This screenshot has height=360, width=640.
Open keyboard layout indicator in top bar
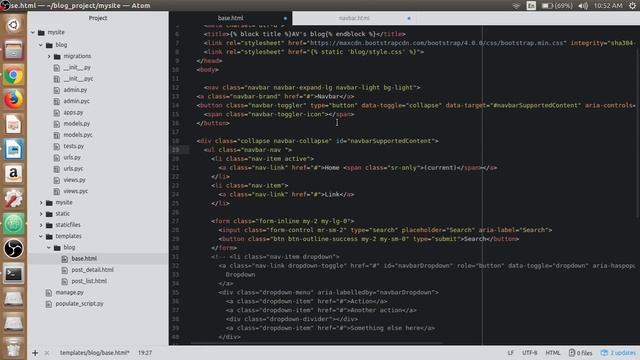click(x=531, y=6)
